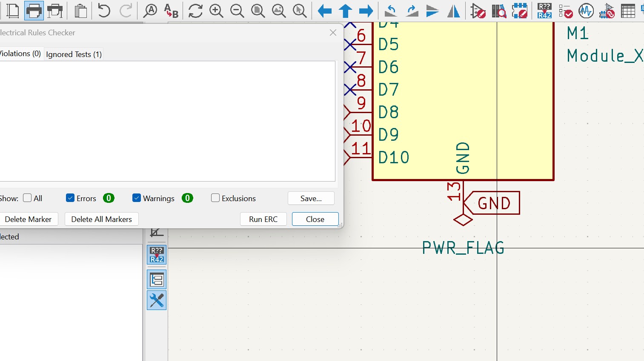644x361 pixels.
Task: Click the pin number 13 label
Action: coord(454,191)
